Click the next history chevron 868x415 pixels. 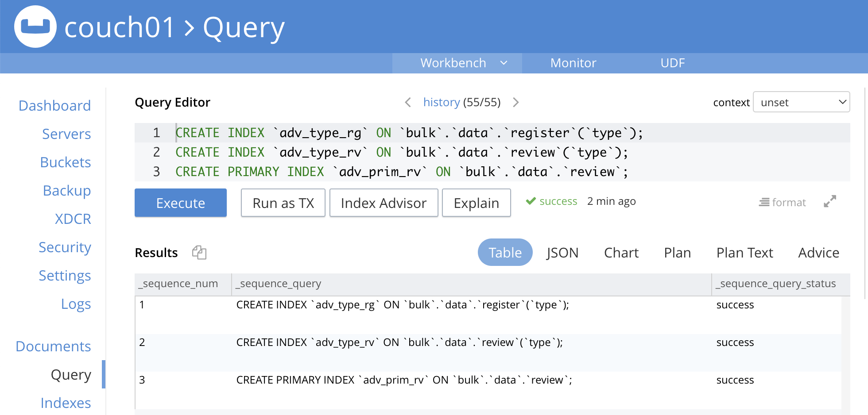tap(516, 102)
